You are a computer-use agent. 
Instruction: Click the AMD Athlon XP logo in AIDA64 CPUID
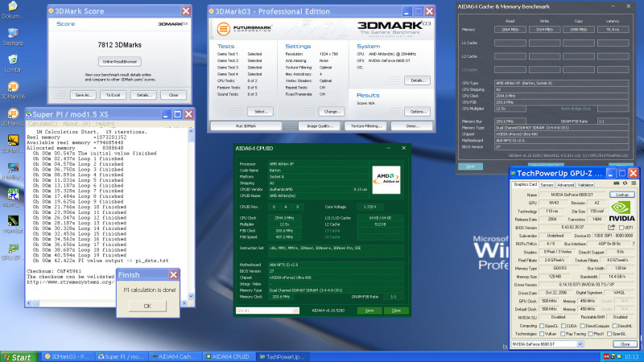(x=386, y=179)
